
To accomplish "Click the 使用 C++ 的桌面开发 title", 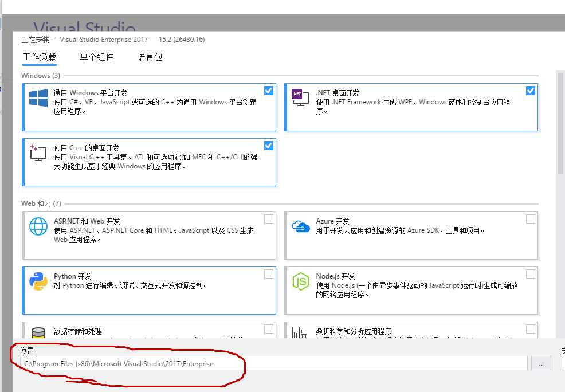I will point(87,148).
